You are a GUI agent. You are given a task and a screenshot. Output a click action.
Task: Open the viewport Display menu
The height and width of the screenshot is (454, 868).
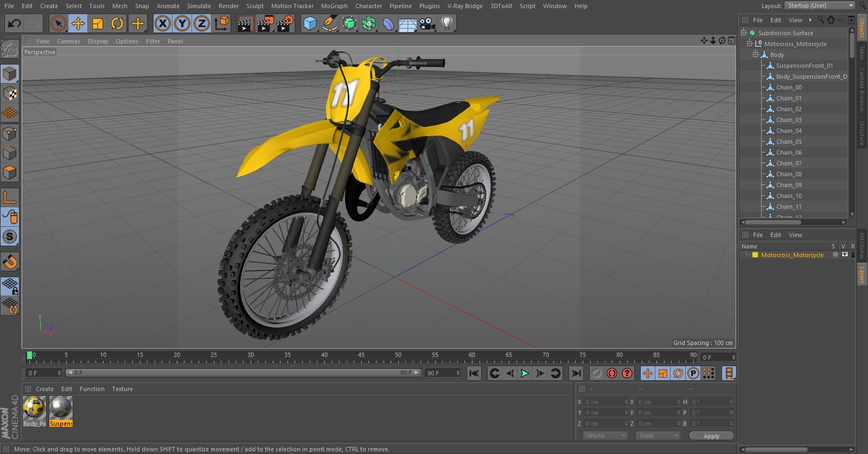pyautogui.click(x=98, y=41)
